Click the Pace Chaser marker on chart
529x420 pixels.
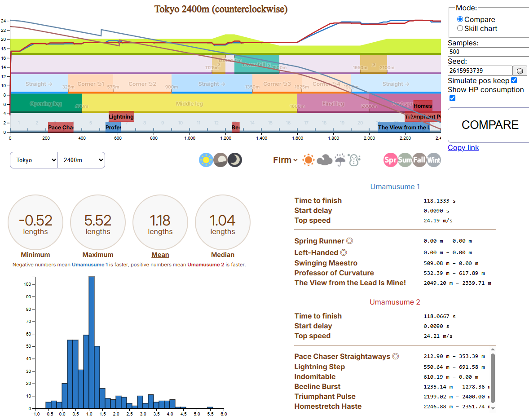[x=61, y=127]
